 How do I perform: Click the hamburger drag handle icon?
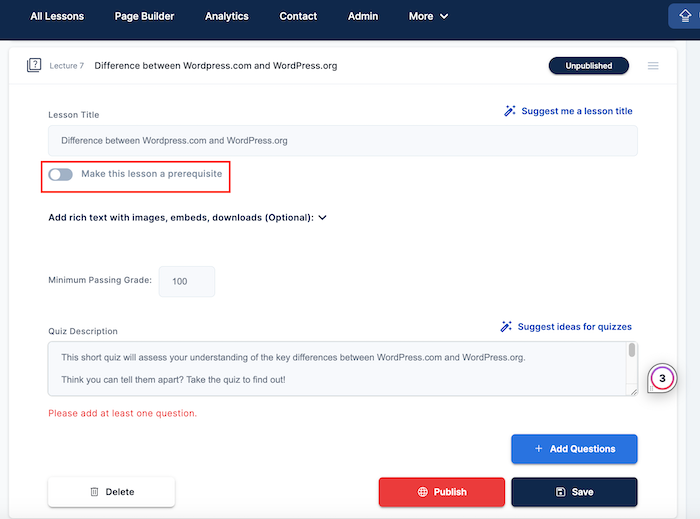click(x=653, y=66)
